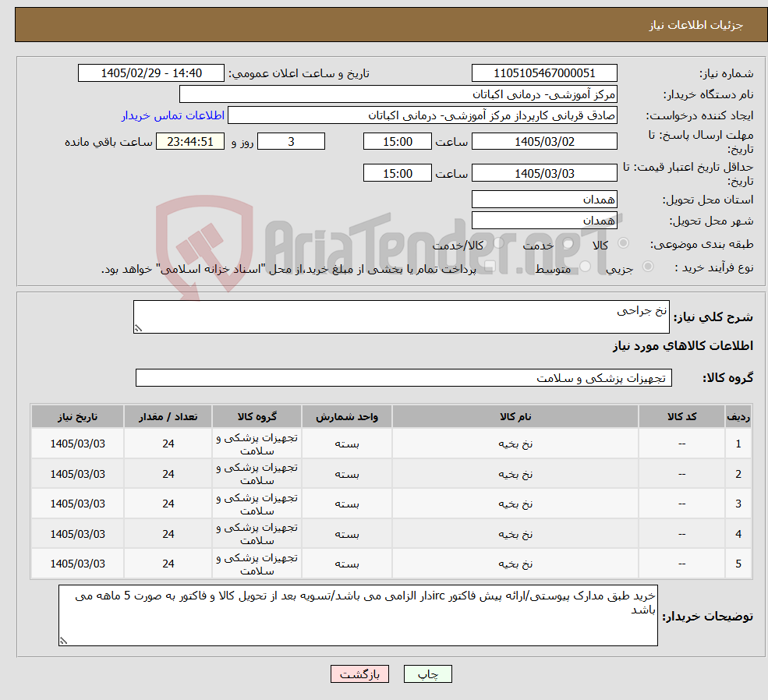This screenshot has height=700, width=768.
Task: Click the resize handle of buyer notes box
Action: [x=63, y=640]
